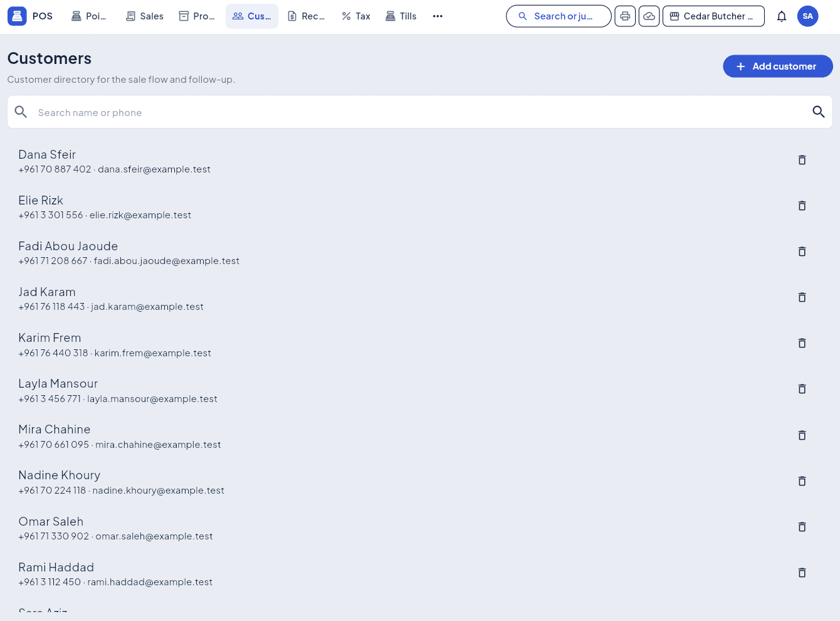This screenshot has width=840, height=621.
Task: Open the SA user avatar menu
Action: point(808,16)
